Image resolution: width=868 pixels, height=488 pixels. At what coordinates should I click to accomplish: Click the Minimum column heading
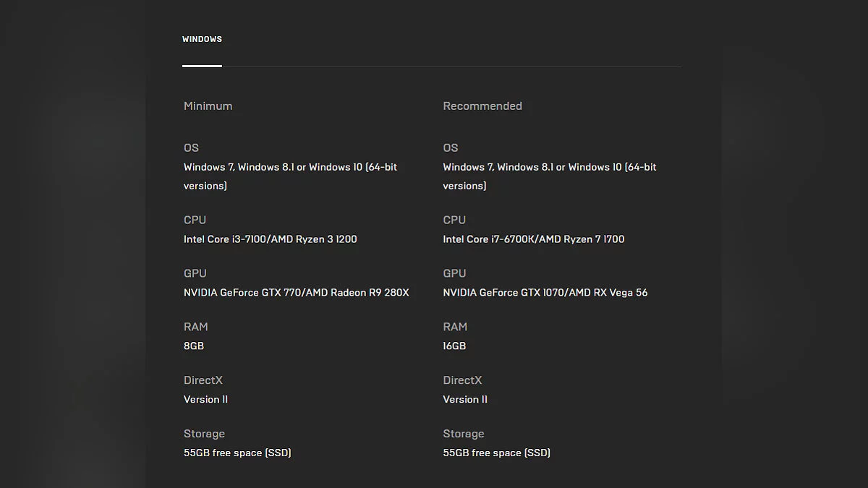pos(208,106)
